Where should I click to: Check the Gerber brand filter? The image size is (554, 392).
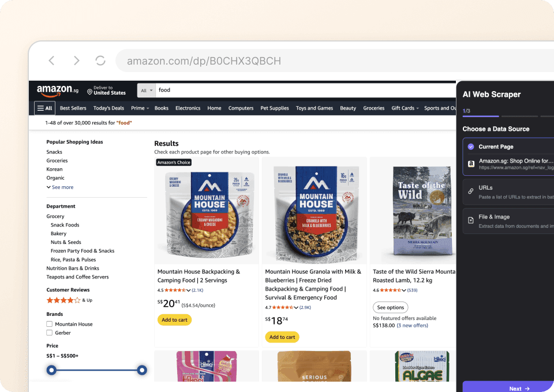coord(50,333)
